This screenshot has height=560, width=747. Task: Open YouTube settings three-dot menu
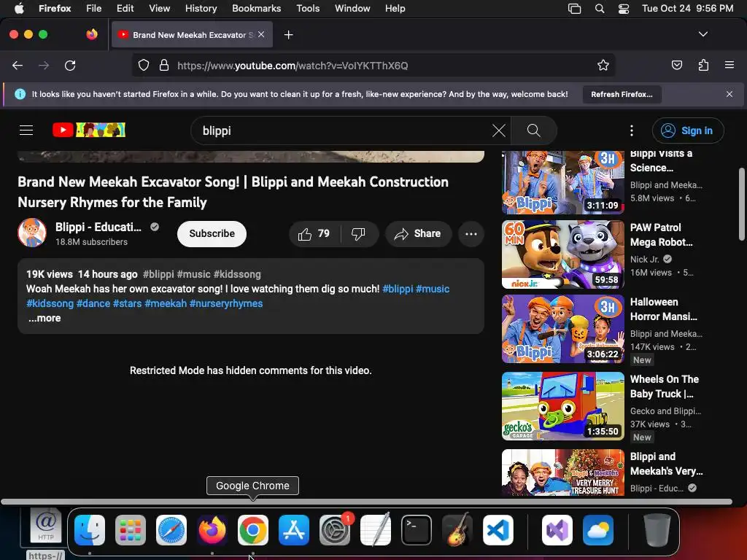(x=632, y=131)
